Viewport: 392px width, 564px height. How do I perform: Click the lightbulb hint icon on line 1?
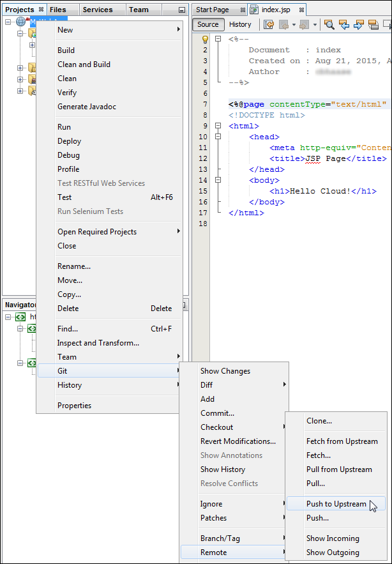pos(206,39)
